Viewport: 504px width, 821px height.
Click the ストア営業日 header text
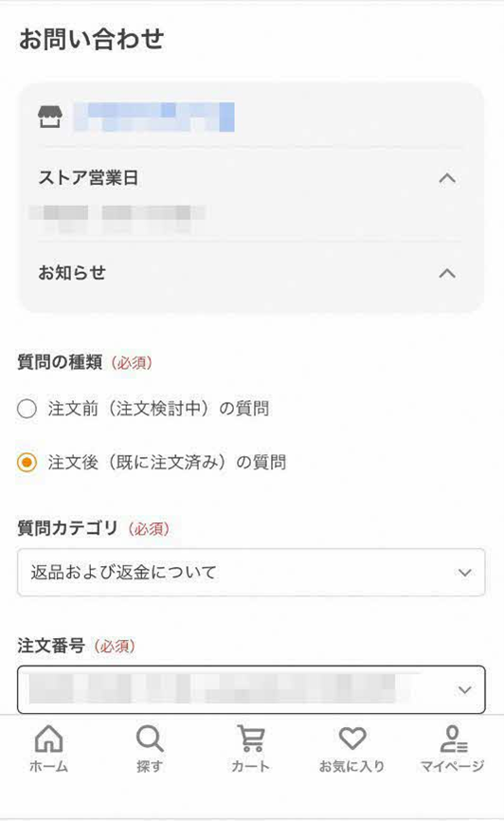coord(88,178)
